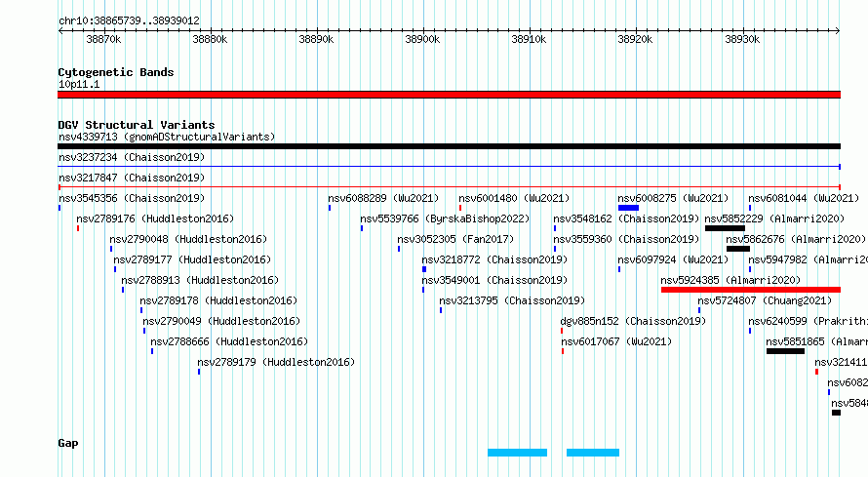The height and width of the screenshot is (477, 868).
Task: Click the nsv5862676 (Almarri2020) label
Action: (x=796, y=239)
